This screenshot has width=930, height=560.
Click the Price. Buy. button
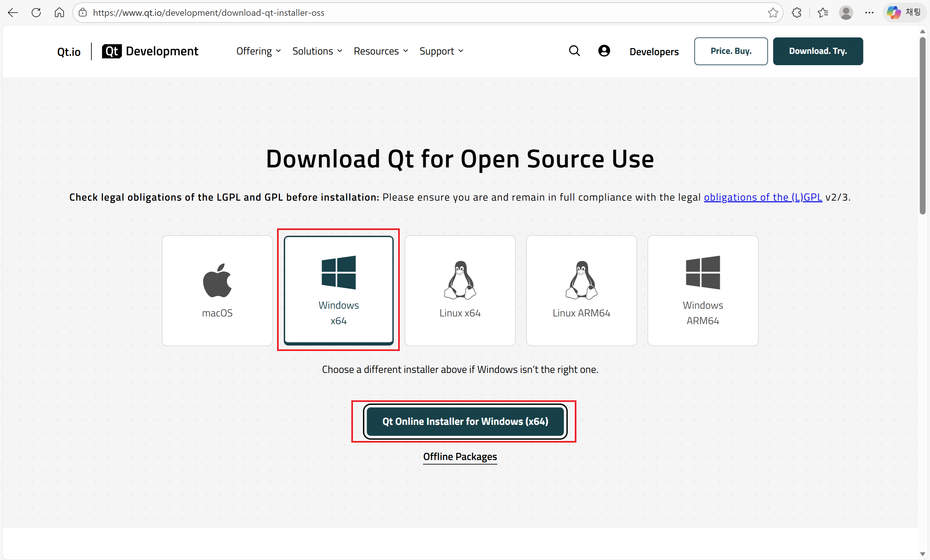pos(731,51)
